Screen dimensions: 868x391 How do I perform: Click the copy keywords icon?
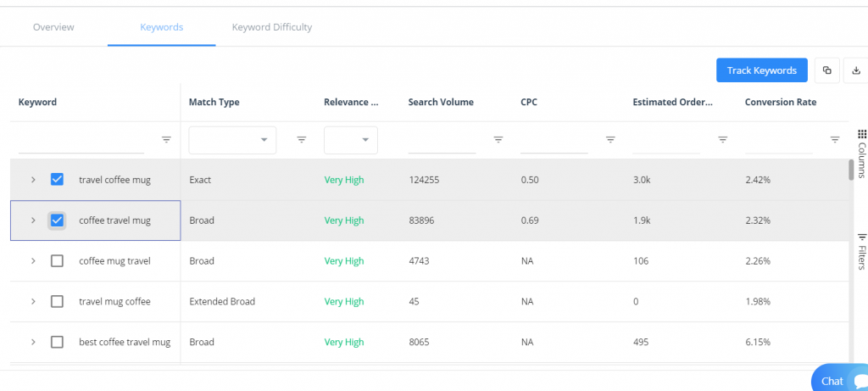[x=827, y=70]
